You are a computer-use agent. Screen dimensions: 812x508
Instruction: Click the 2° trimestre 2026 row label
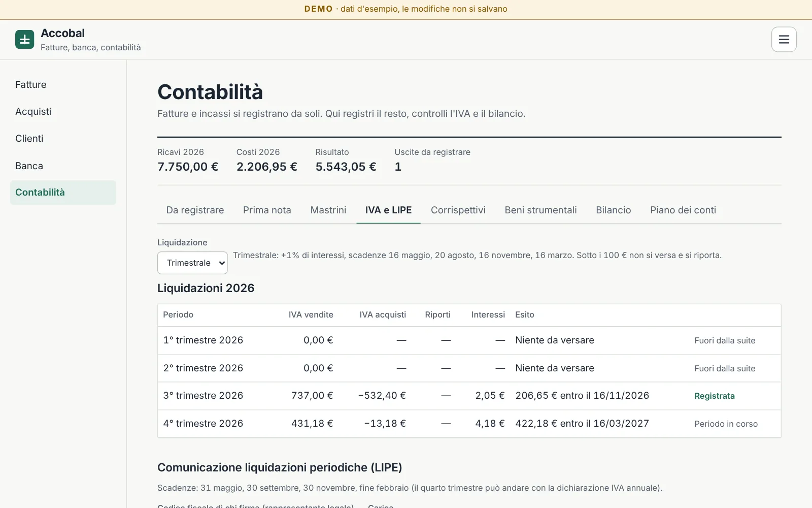[x=203, y=368]
